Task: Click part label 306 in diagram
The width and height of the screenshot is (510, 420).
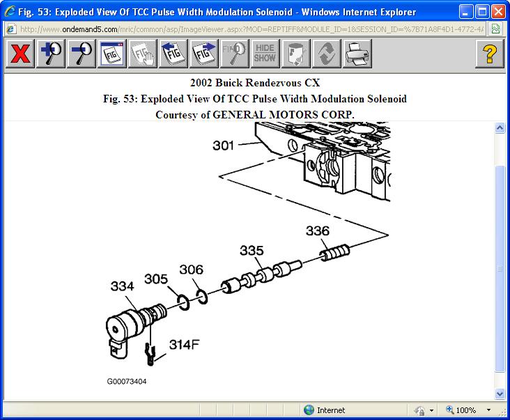Action: [191, 270]
